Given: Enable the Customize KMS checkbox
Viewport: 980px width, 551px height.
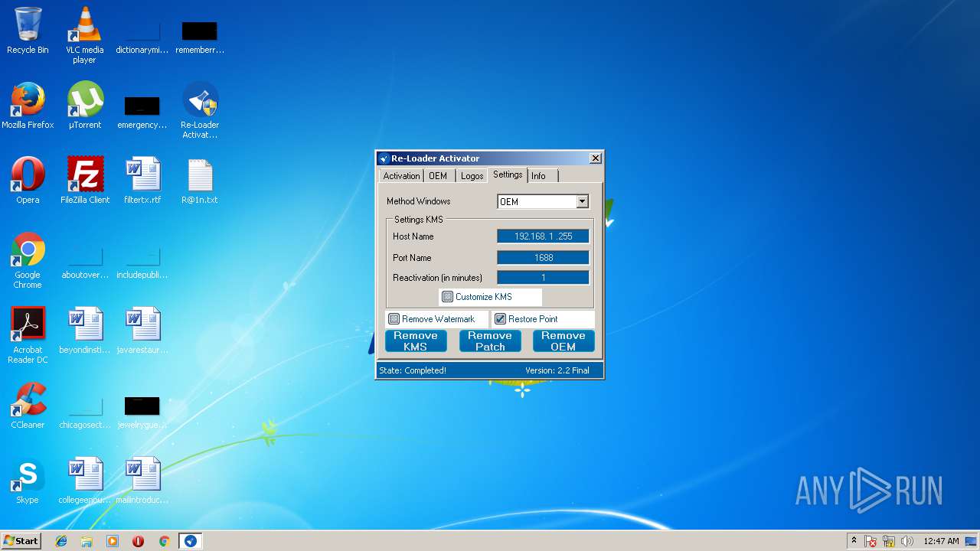Looking at the screenshot, I should [448, 297].
